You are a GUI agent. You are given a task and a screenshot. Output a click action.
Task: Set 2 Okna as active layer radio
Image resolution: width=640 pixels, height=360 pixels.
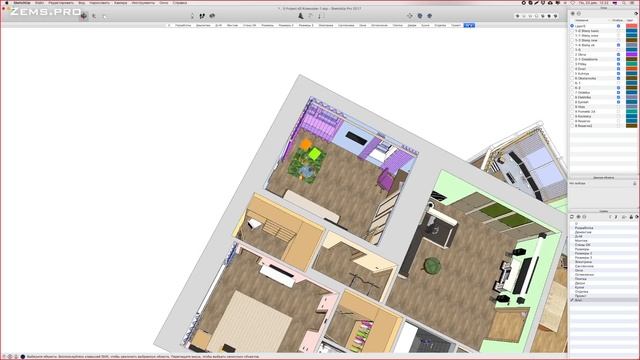click(x=572, y=54)
